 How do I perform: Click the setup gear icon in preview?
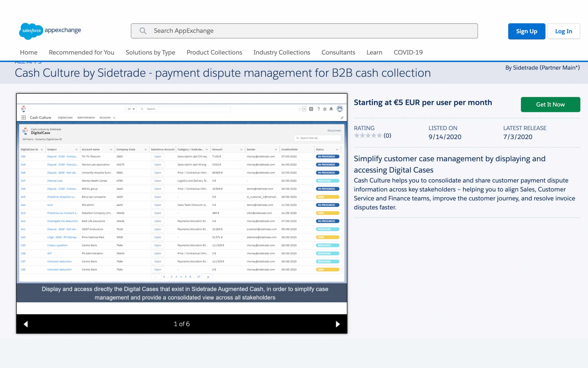tap(325, 109)
